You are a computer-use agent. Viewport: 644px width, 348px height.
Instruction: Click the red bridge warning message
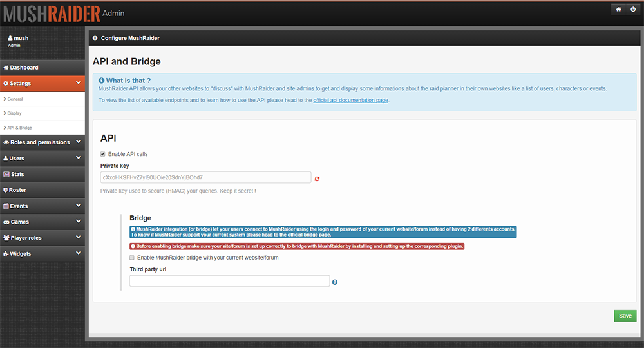tap(297, 246)
